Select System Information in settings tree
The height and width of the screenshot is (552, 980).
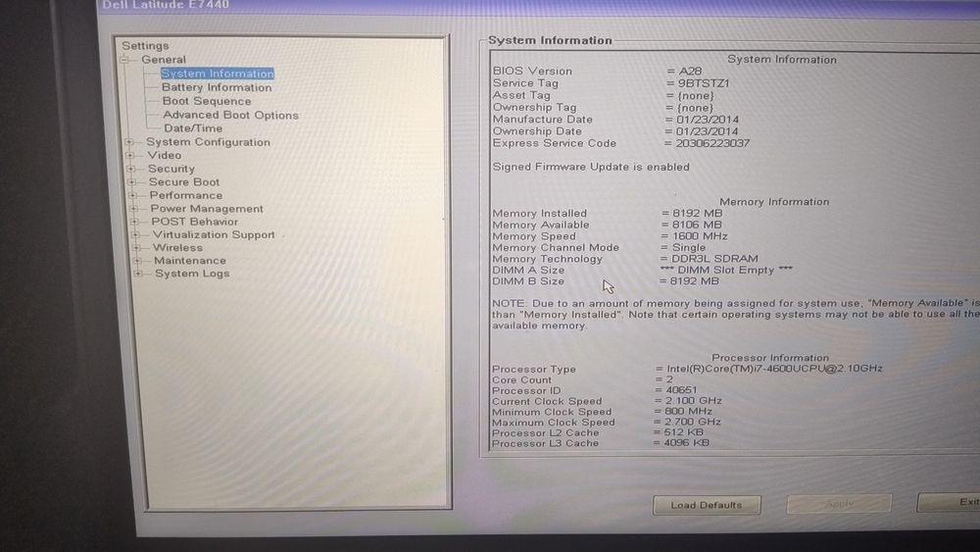tap(217, 74)
